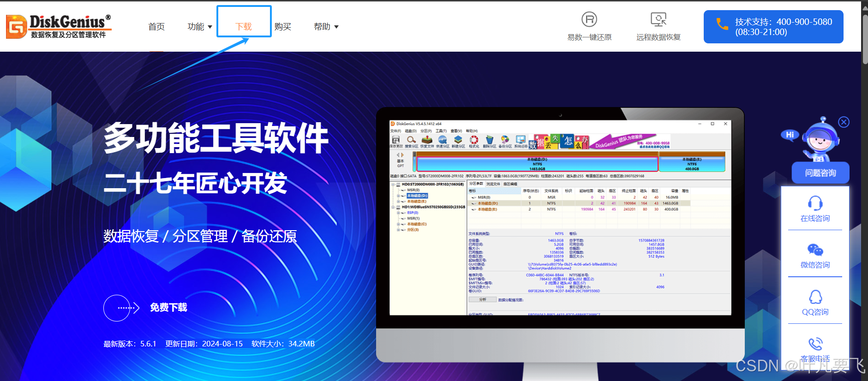Expand the 本地磁盘(E:) tree node
The height and width of the screenshot is (381, 868).
coord(398,201)
